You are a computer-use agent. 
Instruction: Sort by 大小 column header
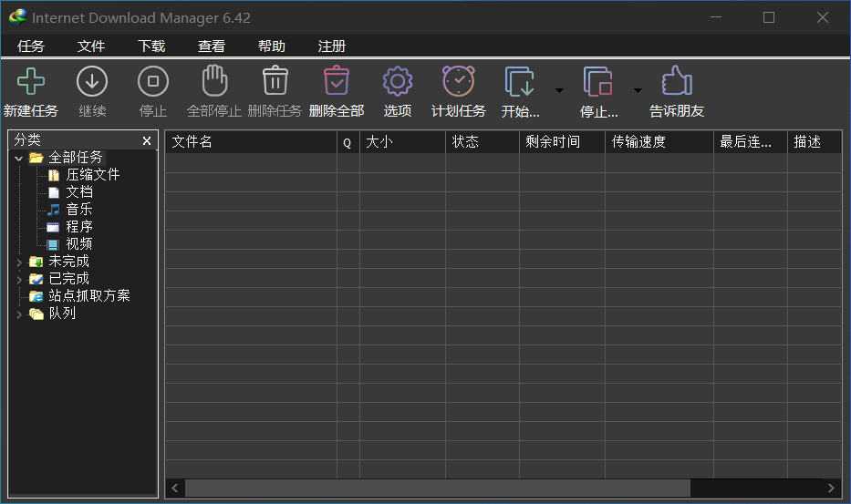(402, 141)
